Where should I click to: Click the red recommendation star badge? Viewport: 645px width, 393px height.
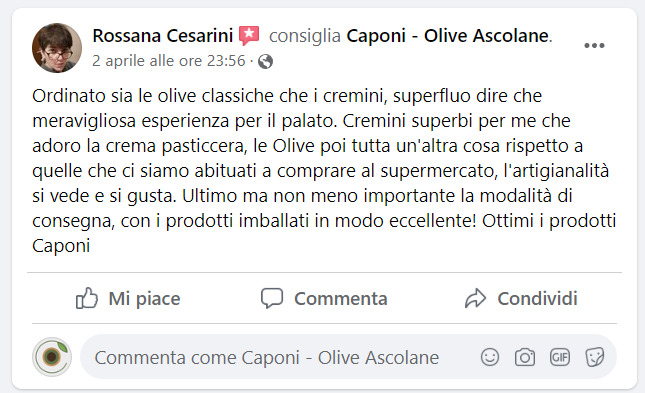[249, 36]
